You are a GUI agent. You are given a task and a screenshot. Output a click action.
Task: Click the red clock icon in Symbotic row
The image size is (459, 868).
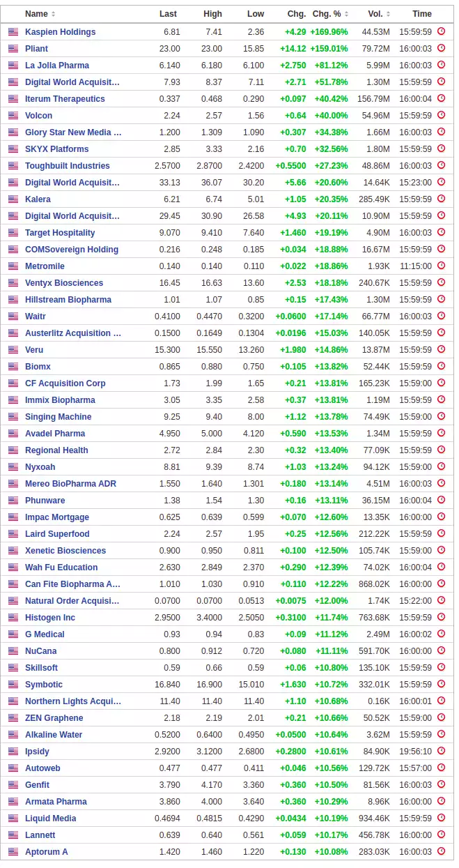[x=441, y=684]
